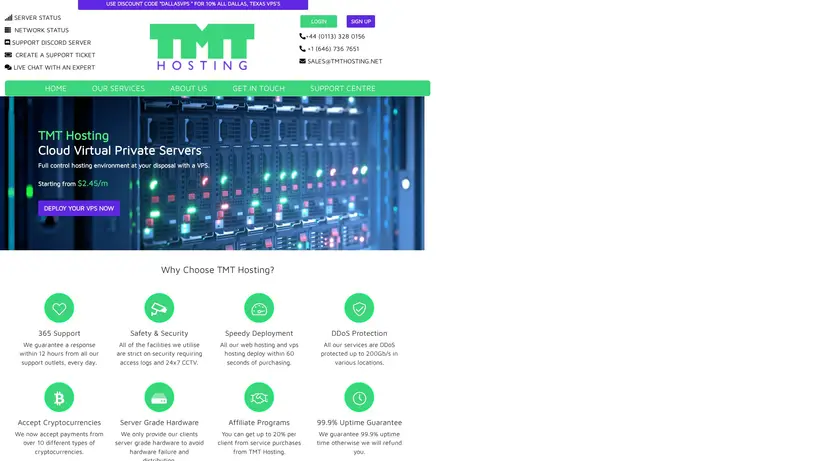Click the $2.45/m starting price text
This screenshot has width=820, height=461.
(x=93, y=183)
